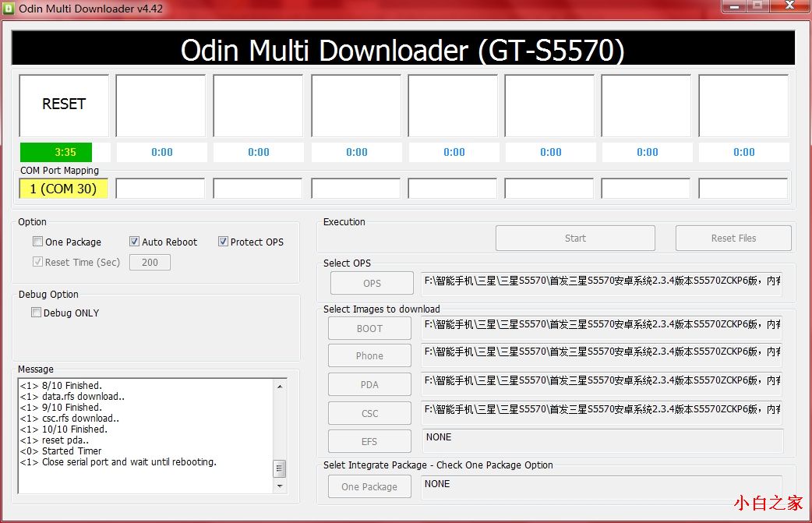Click the PDA file path field

pos(602,384)
